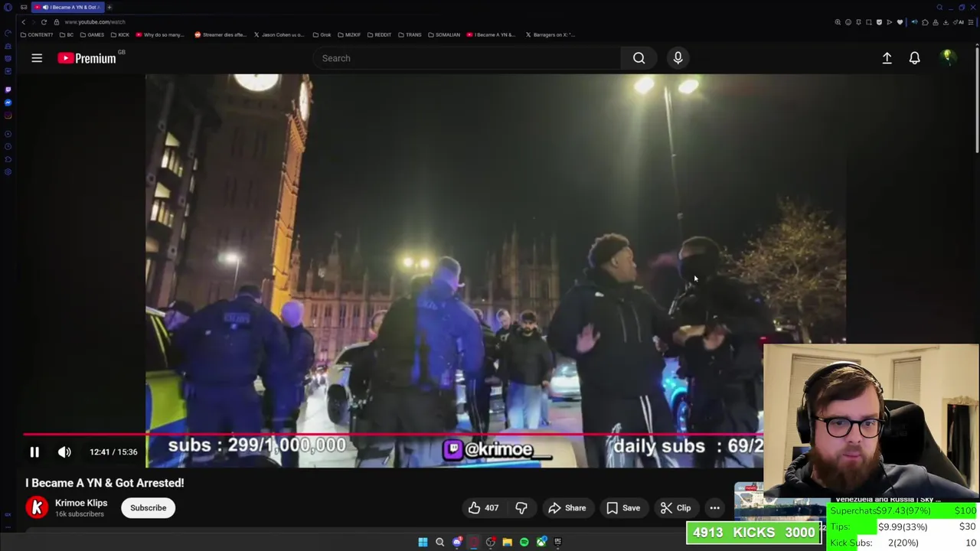Share the video
Viewport: 980px width, 551px height.
(567, 508)
